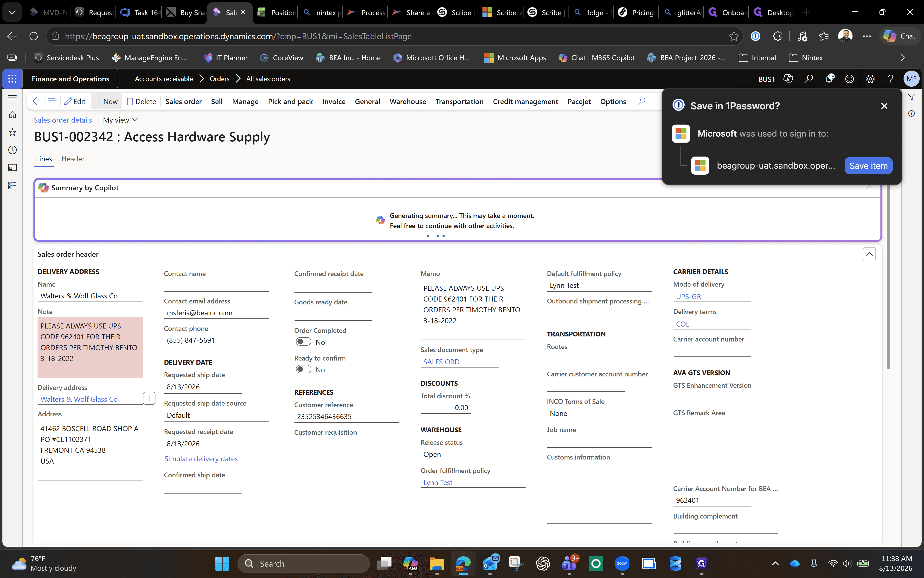The width and height of the screenshot is (924, 578).
Task: Open the INCO Terms of Sale dropdown
Action: coord(599,413)
